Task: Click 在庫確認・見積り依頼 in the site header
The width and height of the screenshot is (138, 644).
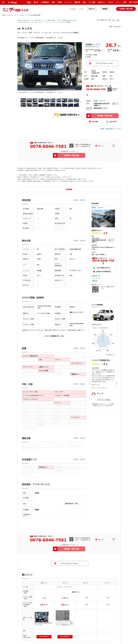Action: (x=126, y=9)
